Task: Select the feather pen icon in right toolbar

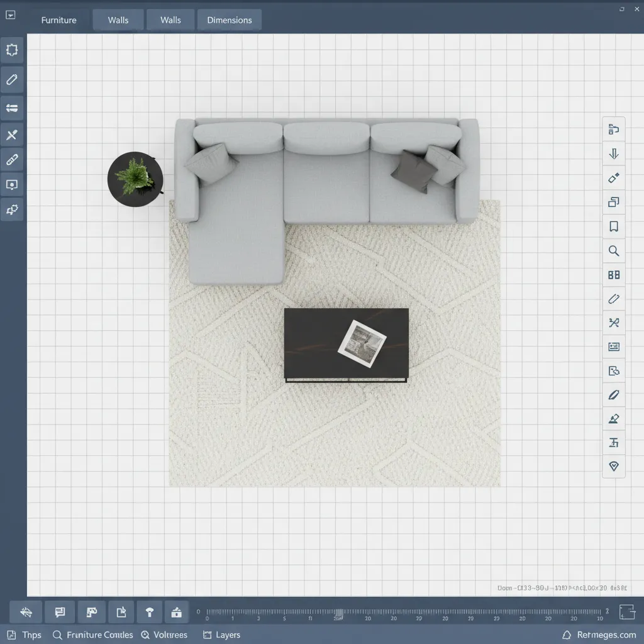Action: click(x=614, y=395)
